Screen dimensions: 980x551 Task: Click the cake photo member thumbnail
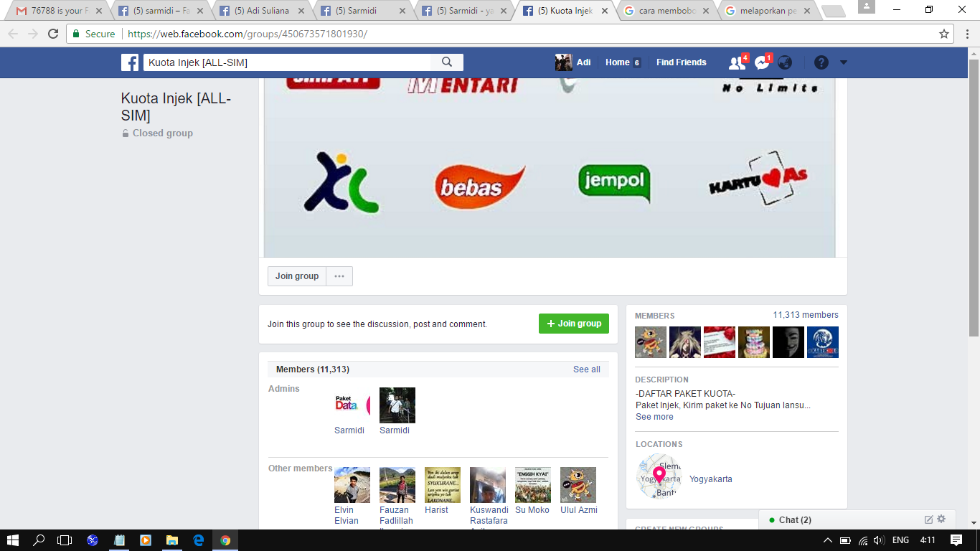coord(754,342)
